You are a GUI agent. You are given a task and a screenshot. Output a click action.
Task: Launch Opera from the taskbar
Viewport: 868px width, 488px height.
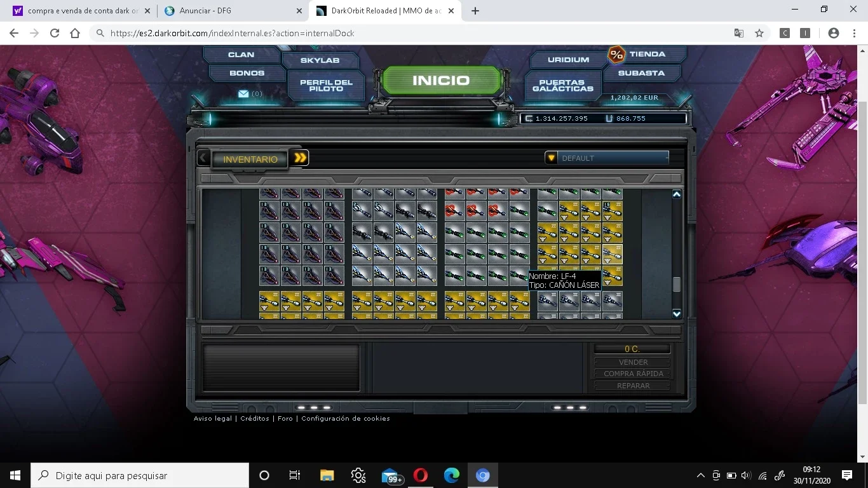(x=420, y=475)
